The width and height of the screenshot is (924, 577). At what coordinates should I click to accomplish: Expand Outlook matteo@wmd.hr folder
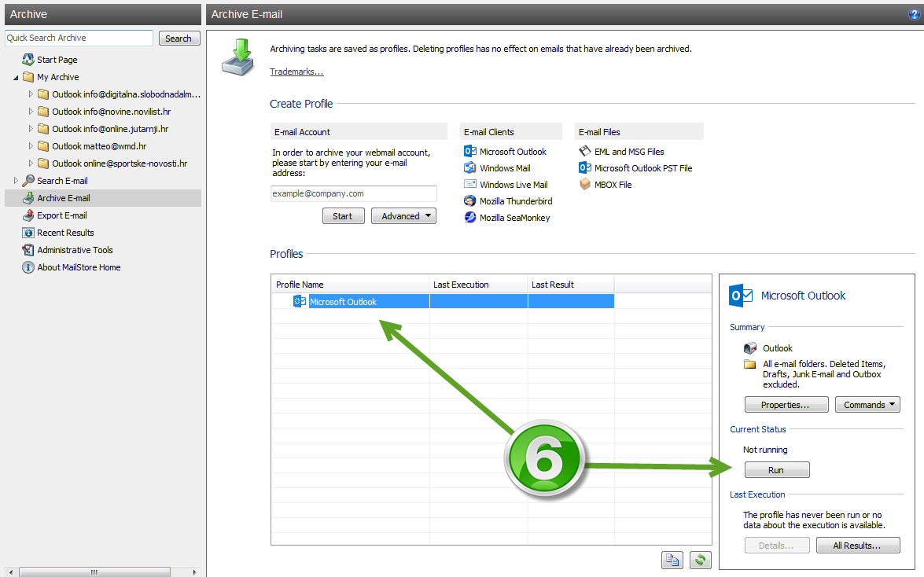point(31,145)
